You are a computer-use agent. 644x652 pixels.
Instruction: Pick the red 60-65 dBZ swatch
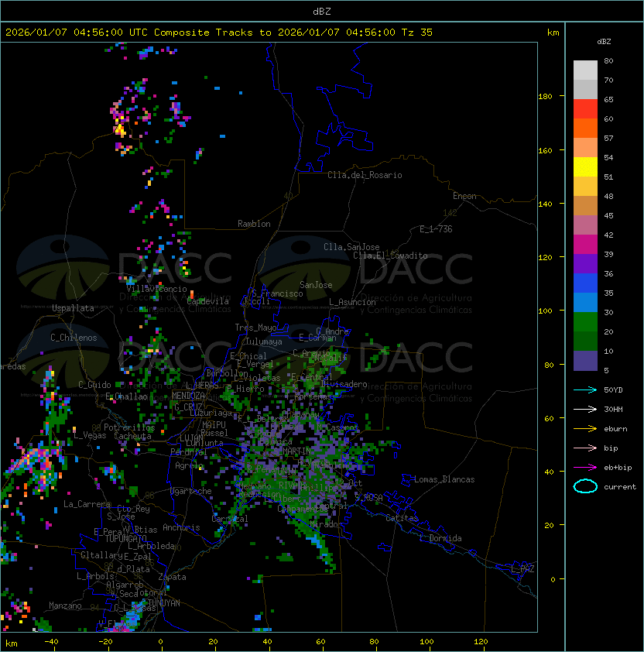click(585, 109)
